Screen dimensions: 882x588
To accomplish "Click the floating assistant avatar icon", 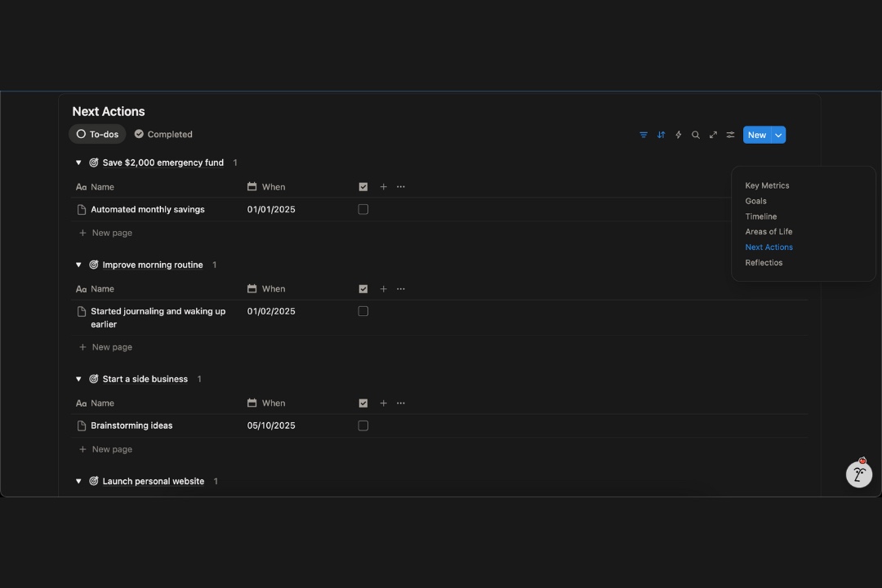I will pos(858,474).
